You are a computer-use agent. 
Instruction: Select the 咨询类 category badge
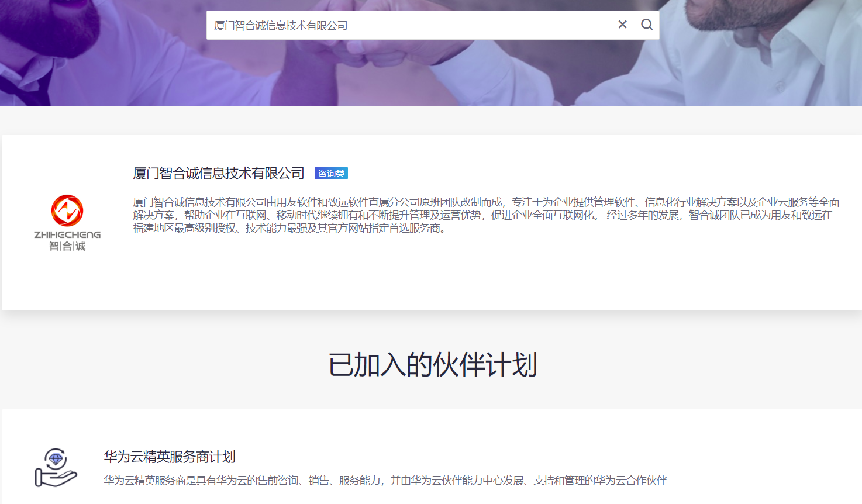click(x=331, y=173)
